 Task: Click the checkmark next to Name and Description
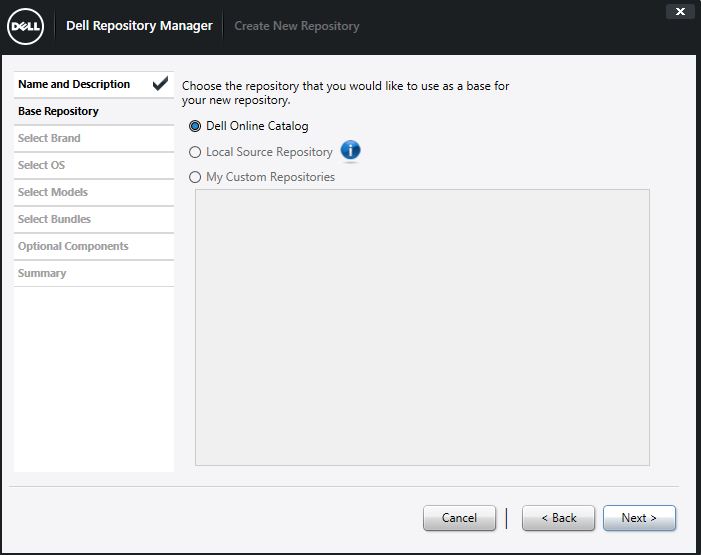[x=160, y=84]
